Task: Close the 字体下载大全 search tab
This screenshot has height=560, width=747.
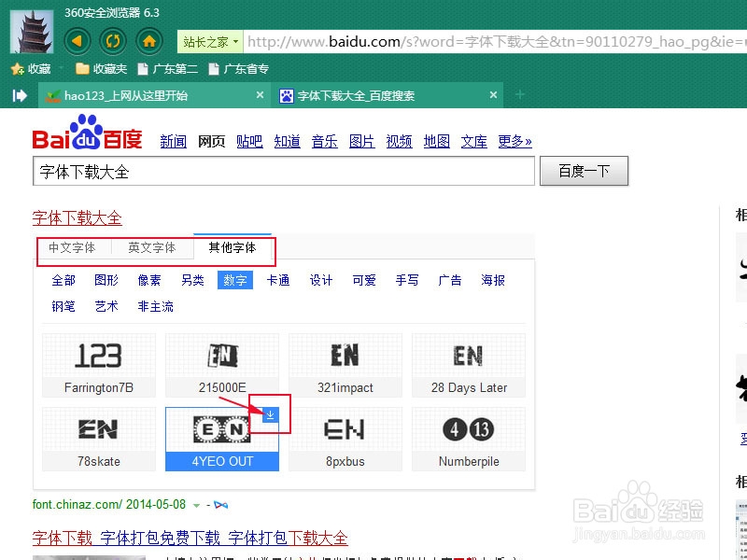Action: pos(494,95)
